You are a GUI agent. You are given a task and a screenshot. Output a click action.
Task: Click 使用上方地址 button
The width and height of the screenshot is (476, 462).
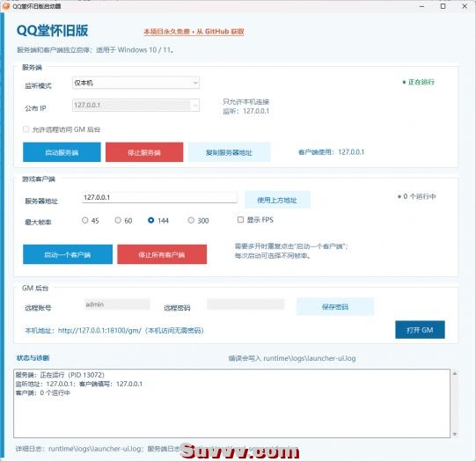(277, 200)
